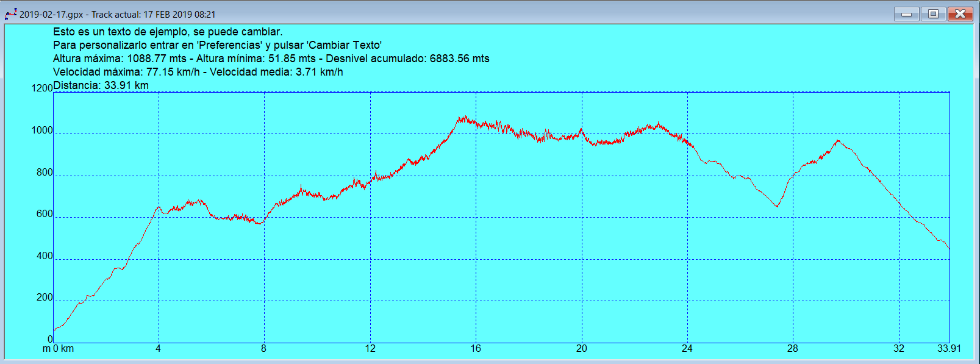Click the 12 km distance axis label
The height and width of the screenshot is (364, 980).
click(370, 349)
